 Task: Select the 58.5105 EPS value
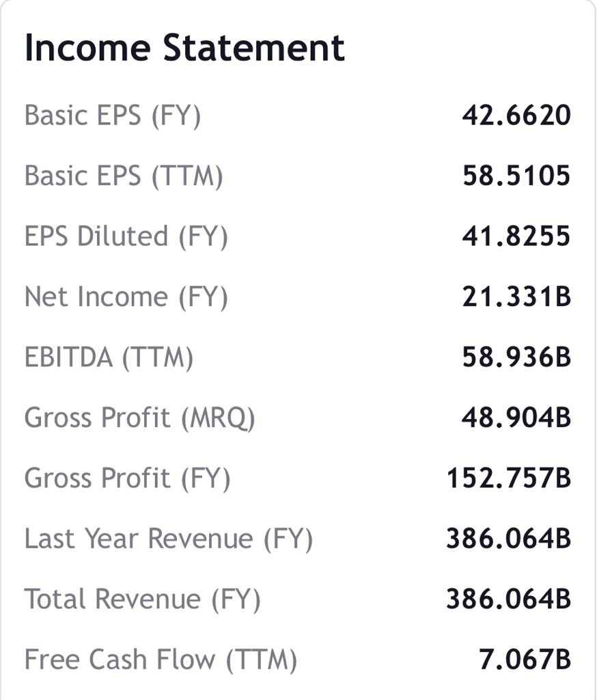tap(516, 176)
